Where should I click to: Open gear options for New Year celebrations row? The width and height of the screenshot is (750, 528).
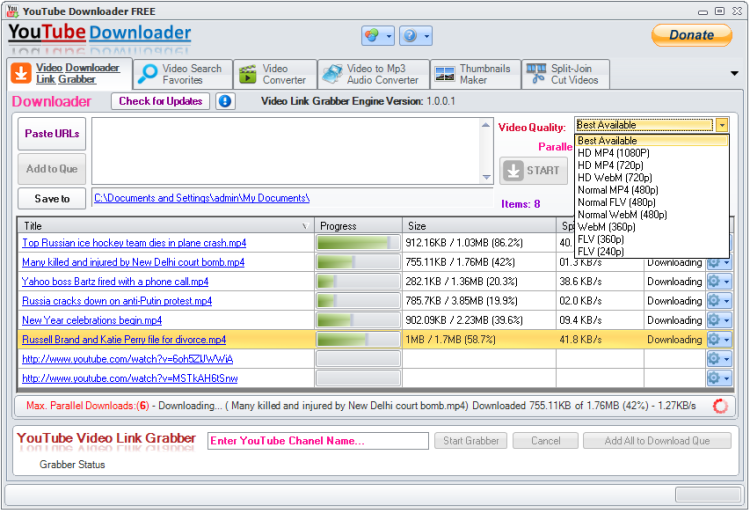[719, 320]
